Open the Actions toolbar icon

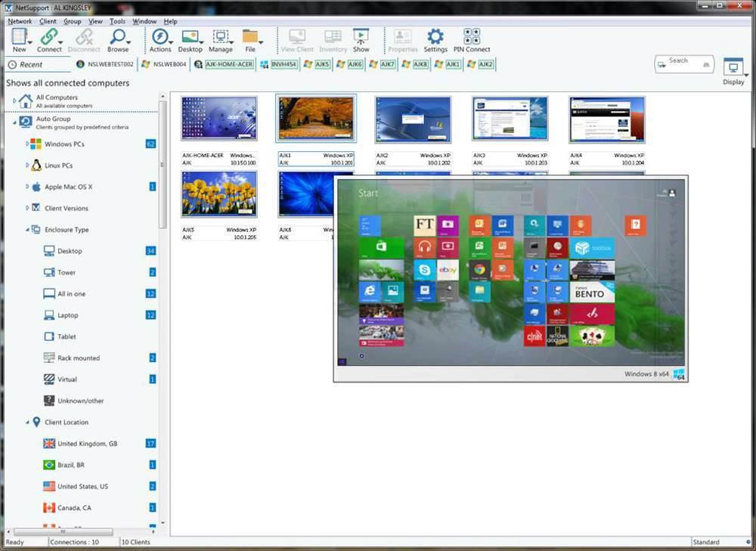pos(160,36)
